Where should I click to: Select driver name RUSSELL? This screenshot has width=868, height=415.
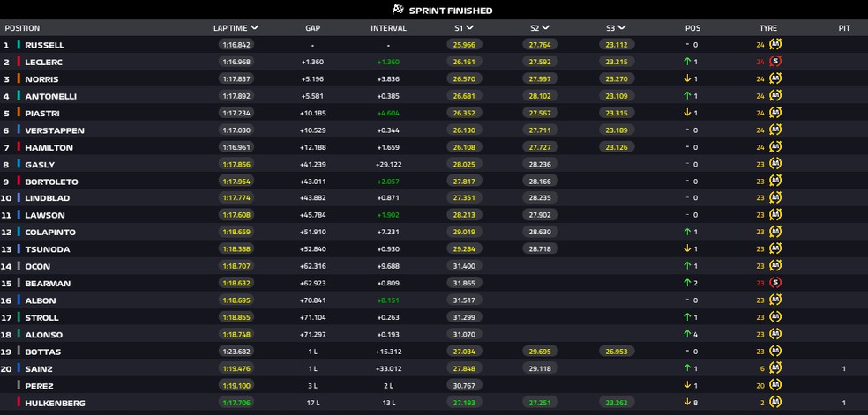tap(44, 45)
